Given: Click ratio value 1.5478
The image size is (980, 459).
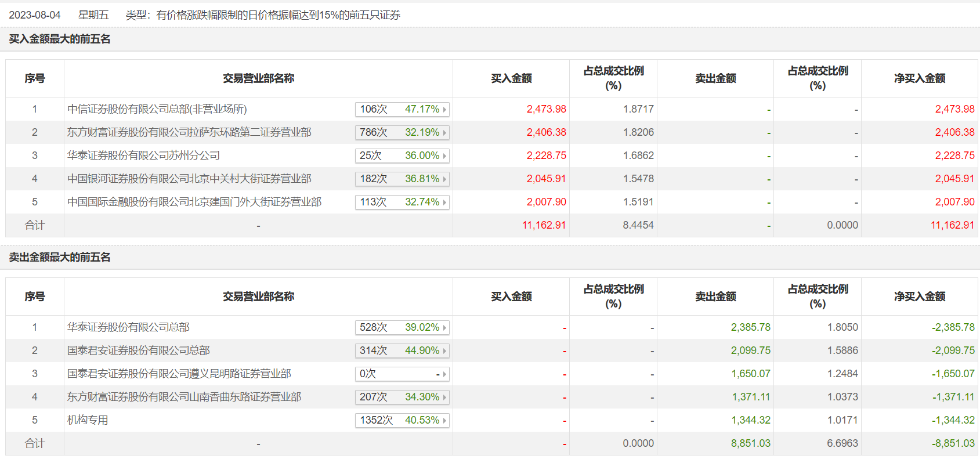Looking at the screenshot, I should pyautogui.click(x=638, y=179).
